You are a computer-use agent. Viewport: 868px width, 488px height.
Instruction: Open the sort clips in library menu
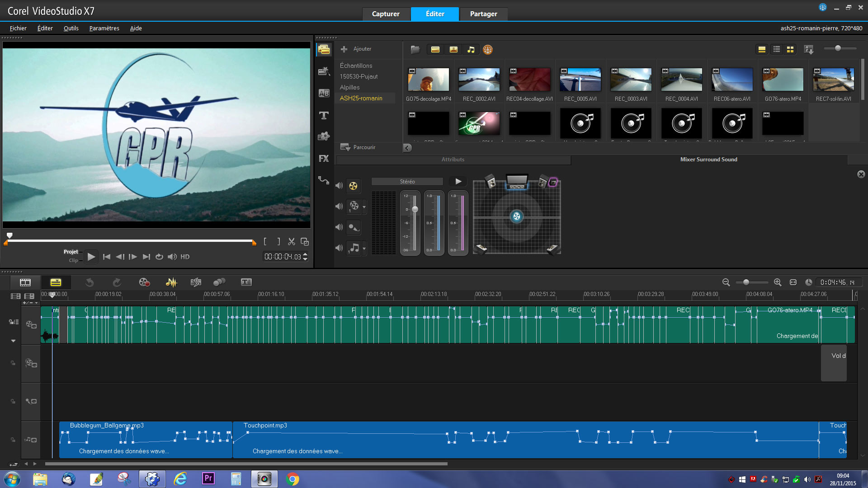tap(809, 49)
